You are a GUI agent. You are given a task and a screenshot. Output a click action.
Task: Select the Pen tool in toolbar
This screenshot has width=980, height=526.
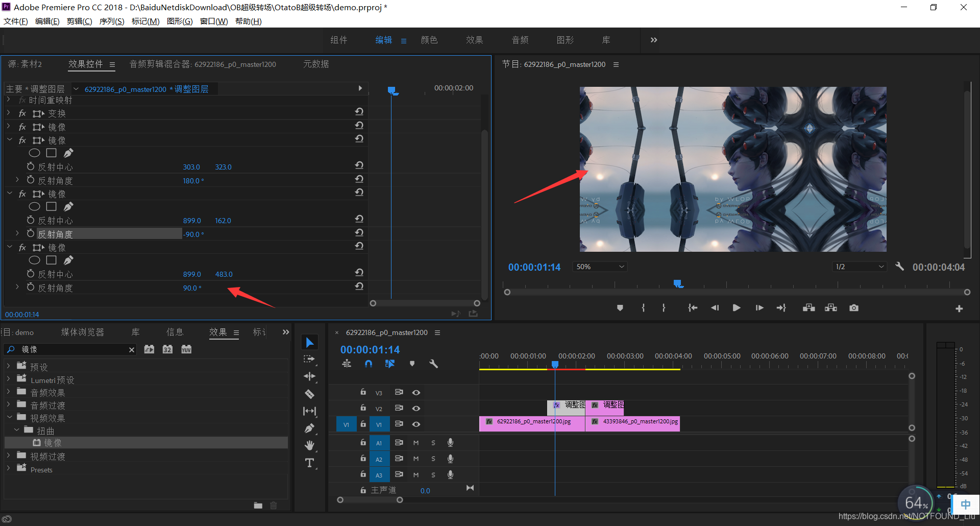click(309, 428)
